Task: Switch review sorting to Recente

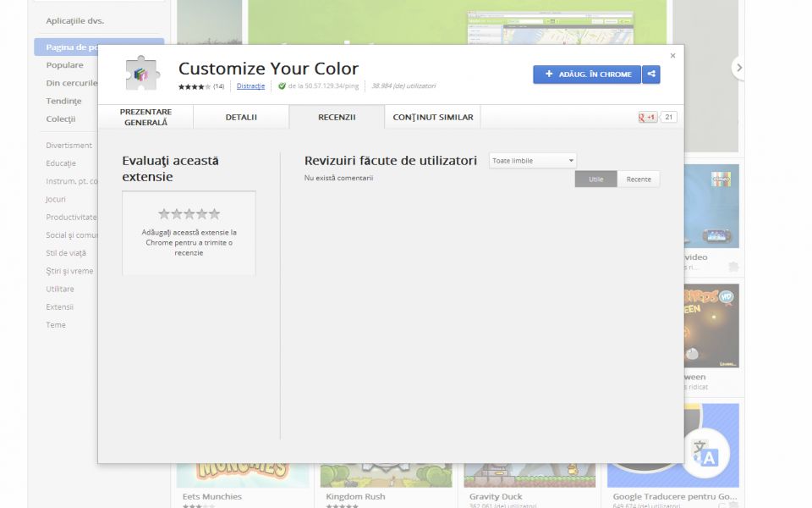Action: coord(639,179)
